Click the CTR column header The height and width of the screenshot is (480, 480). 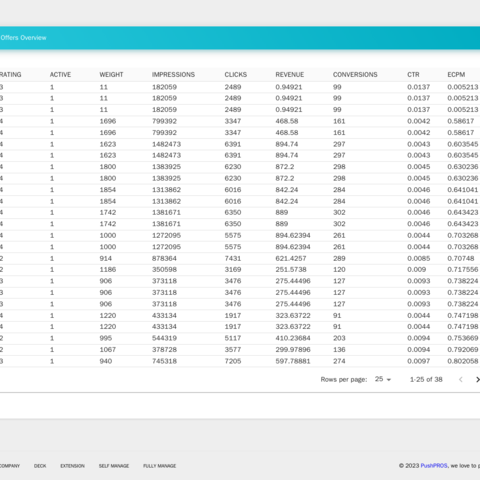coord(413,75)
